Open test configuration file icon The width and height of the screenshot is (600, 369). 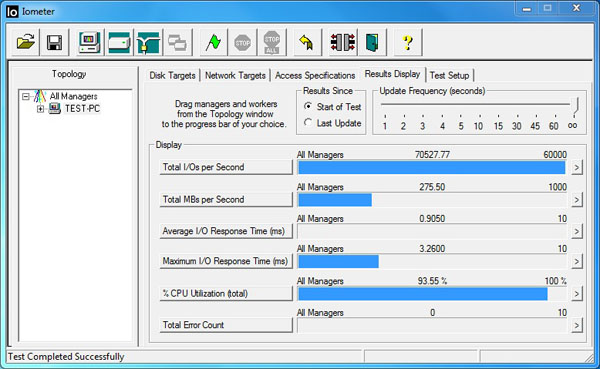25,42
